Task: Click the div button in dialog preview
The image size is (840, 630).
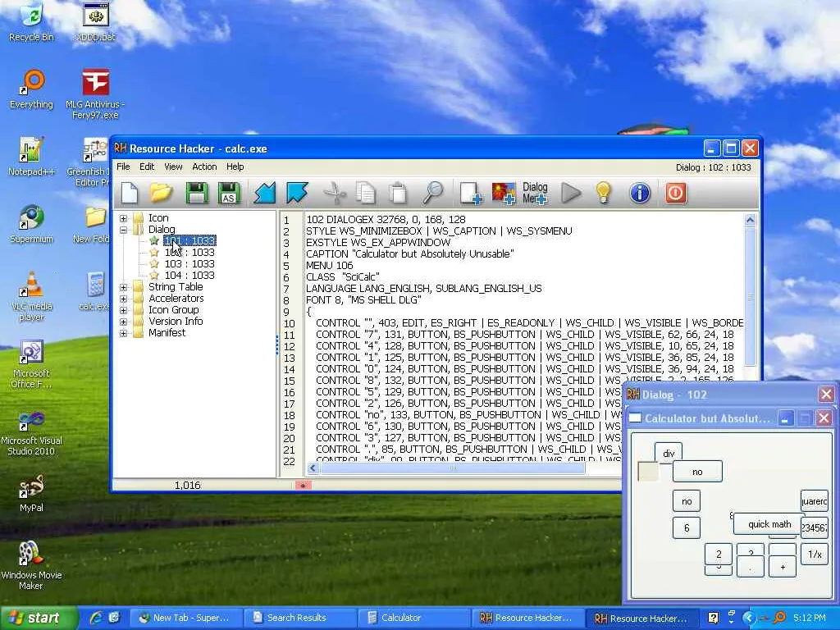Action: [669, 453]
